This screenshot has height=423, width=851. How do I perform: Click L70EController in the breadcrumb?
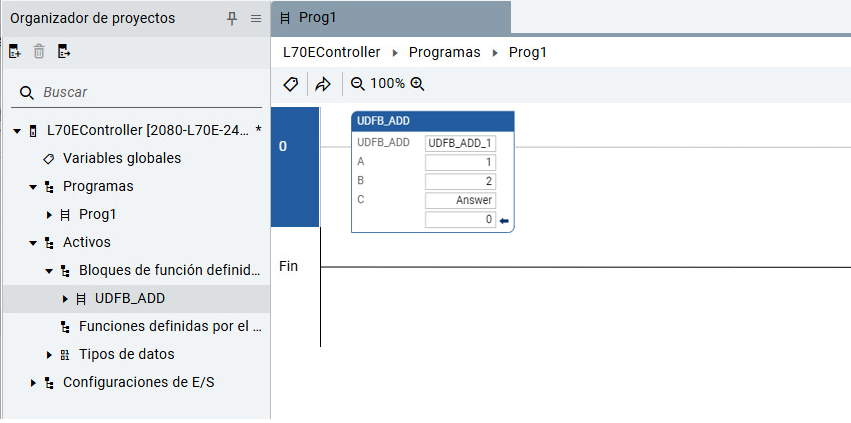point(331,52)
